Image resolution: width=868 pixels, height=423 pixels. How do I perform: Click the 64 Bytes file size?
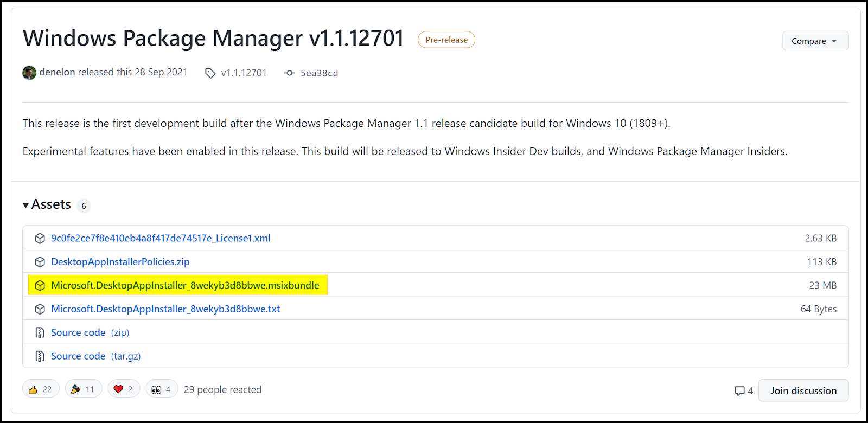[x=819, y=309]
